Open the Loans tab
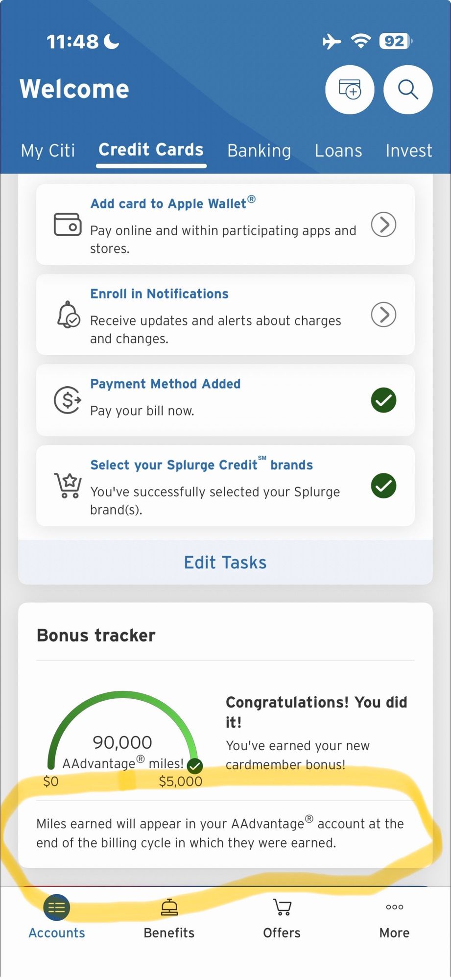The width and height of the screenshot is (451, 980). [338, 150]
